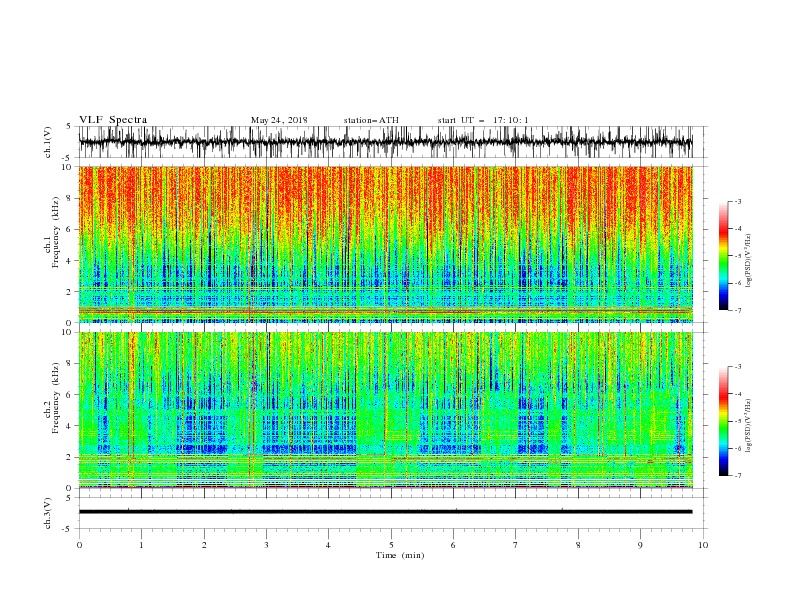Click the "-7" label on ch.1 color scale

[x=737, y=310]
